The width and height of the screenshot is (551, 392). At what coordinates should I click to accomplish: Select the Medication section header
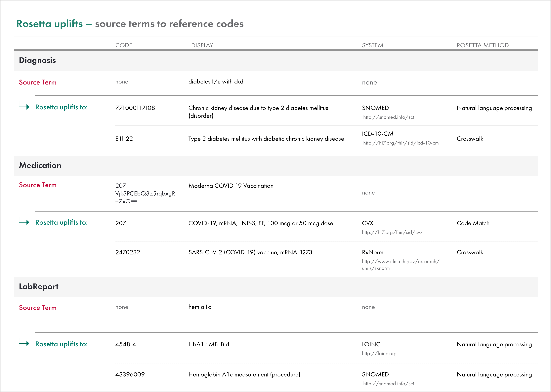(x=40, y=165)
